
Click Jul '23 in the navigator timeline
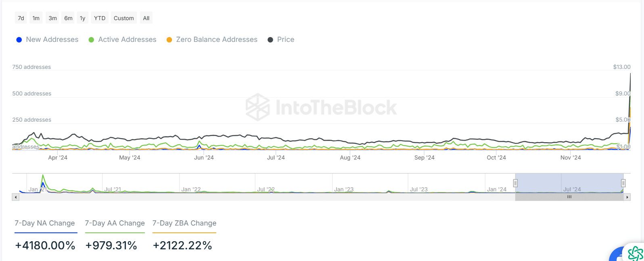coord(419,189)
